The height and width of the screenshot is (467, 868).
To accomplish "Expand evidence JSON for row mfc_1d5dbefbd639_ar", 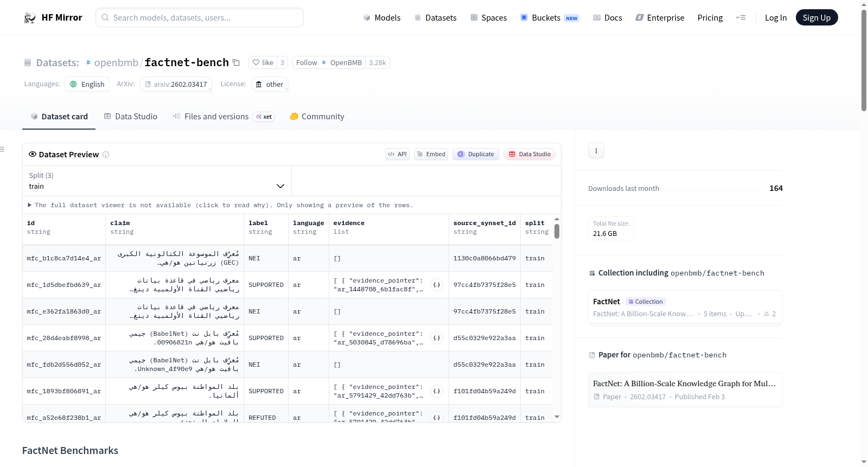I will coord(437,285).
